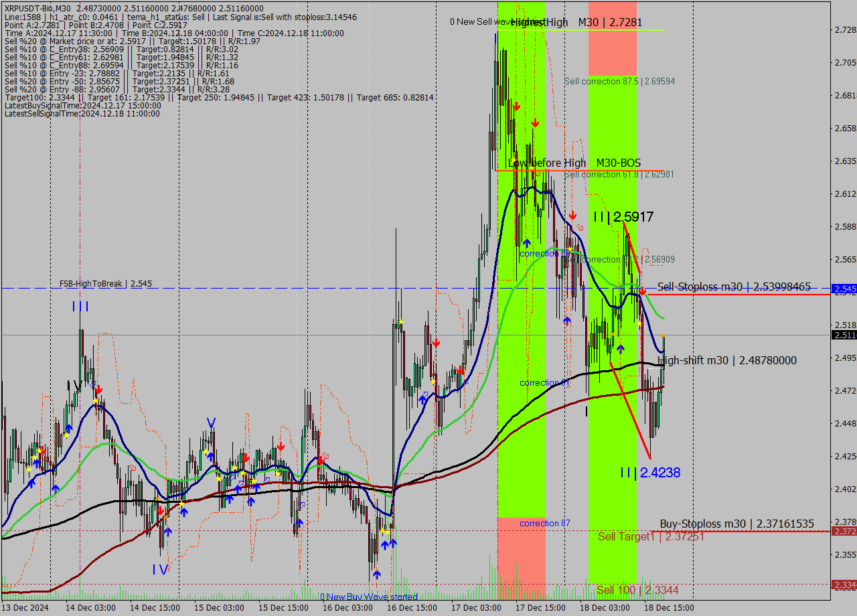This screenshot has height=616, width=857.
Task: Click the 2.588 price axis label
Action: [845, 226]
